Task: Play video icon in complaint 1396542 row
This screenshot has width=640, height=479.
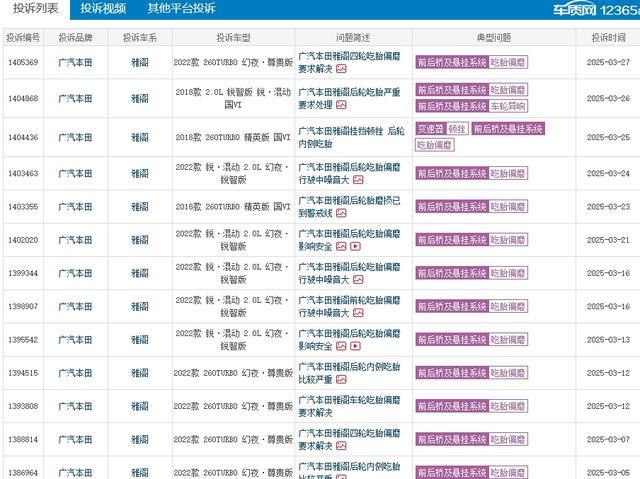Action: click(356, 346)
